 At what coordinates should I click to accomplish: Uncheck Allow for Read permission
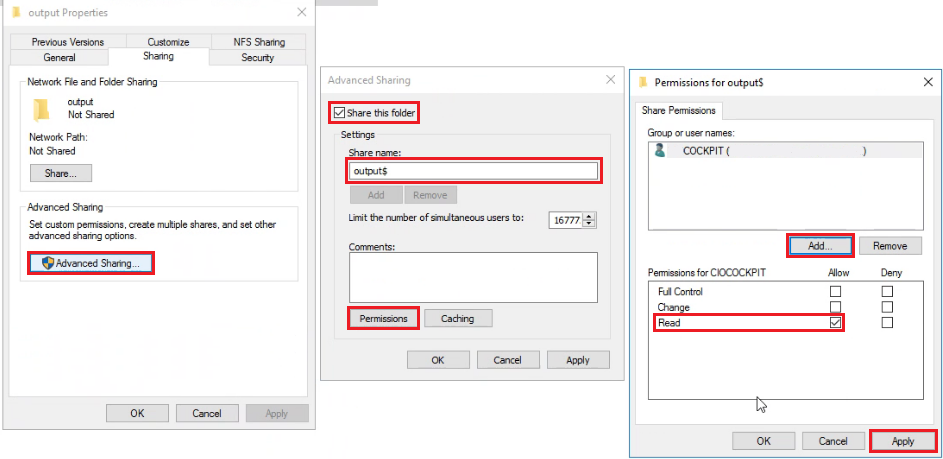[x=835, y=323]
